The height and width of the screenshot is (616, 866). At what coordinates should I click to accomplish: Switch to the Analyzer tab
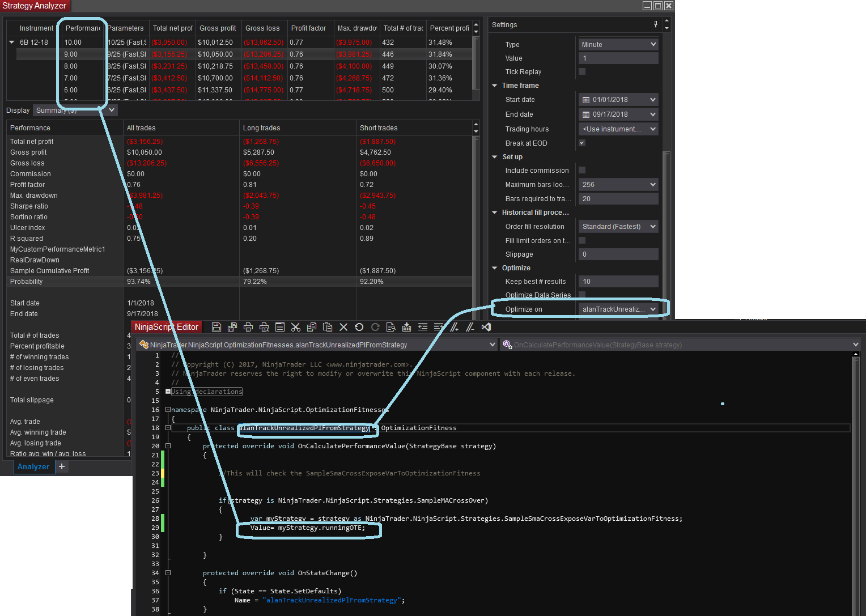(33, 466)
